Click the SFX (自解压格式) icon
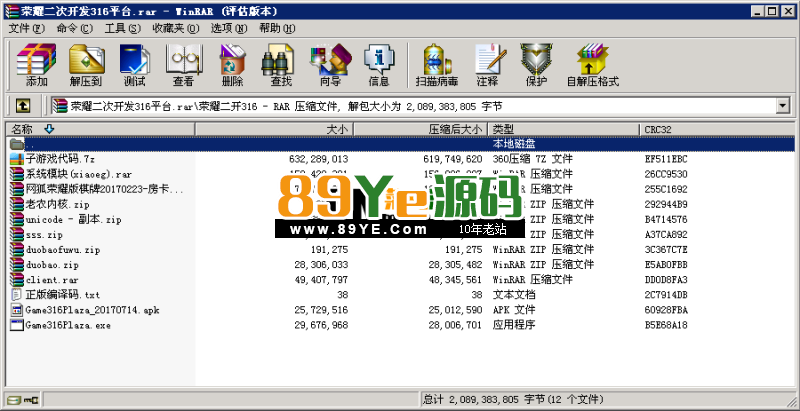This screenshot has width=800, height=411. coord(593,65)
